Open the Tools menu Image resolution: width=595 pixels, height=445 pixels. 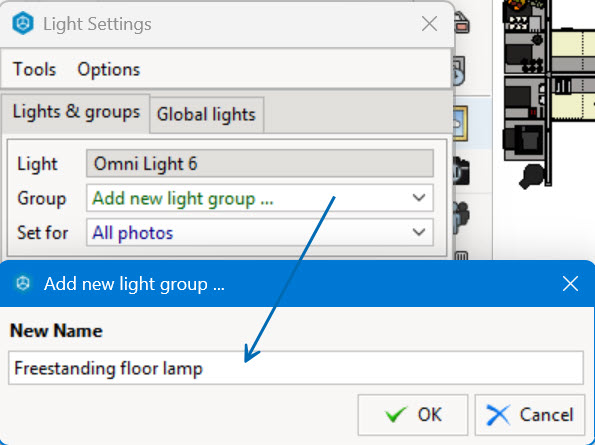(x=35, y=69)
